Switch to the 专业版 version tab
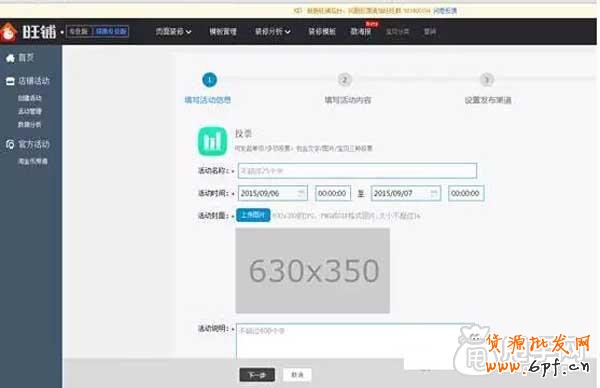 click(x=79, y=31)
